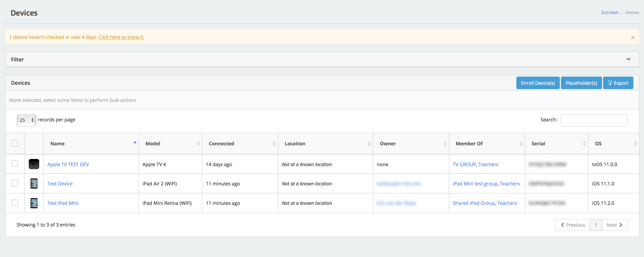Open the blurred owner link for Test Device
The image size is (644, 257).
(x=399, y=183)
